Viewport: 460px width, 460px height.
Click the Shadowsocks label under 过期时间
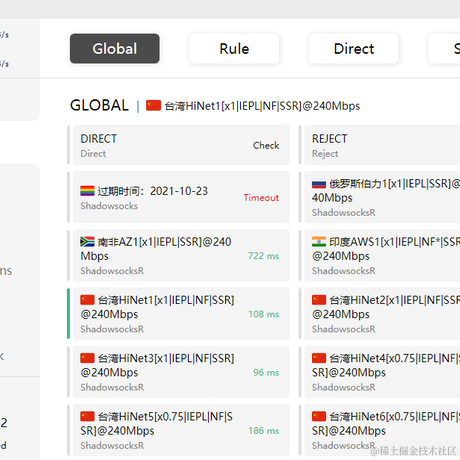(x=109, y=206)
